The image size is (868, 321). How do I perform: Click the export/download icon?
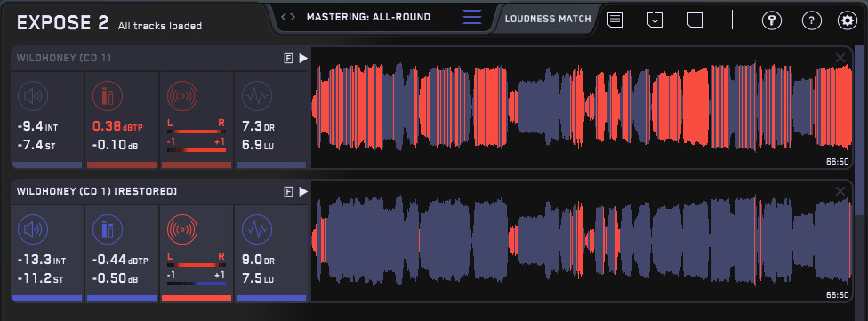click(655, 20)
